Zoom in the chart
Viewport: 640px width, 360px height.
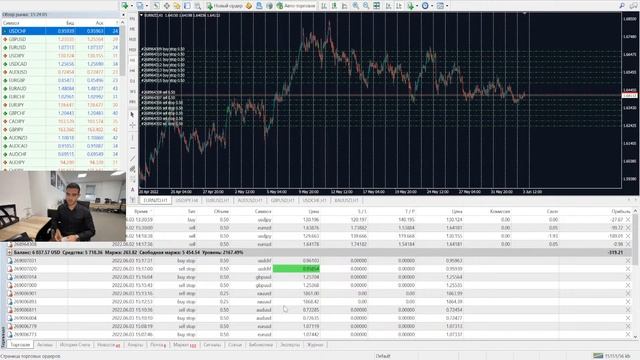pyautogui.click(x=356, y=6)
